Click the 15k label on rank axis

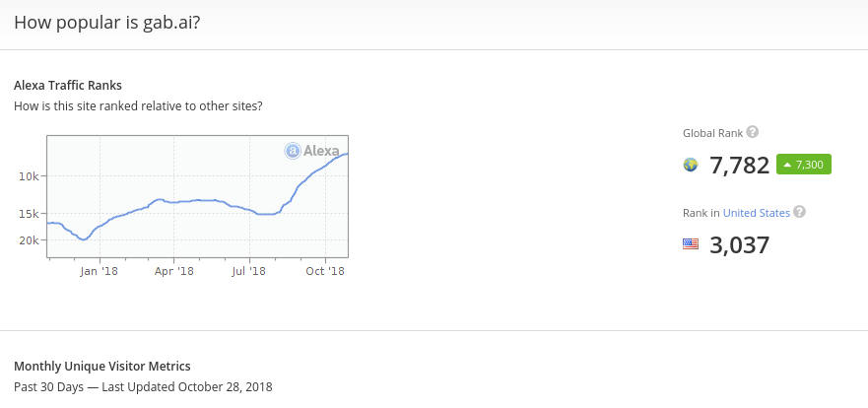point(28,214)
